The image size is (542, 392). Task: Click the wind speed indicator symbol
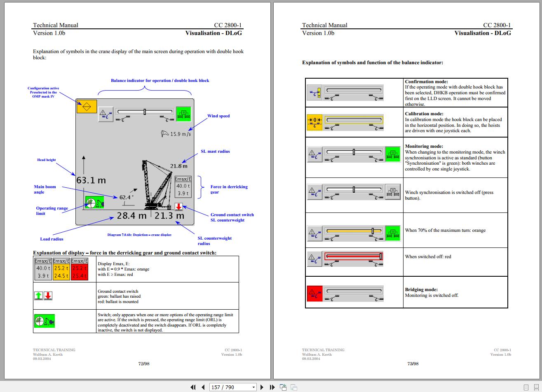click(x=164, y=133)
